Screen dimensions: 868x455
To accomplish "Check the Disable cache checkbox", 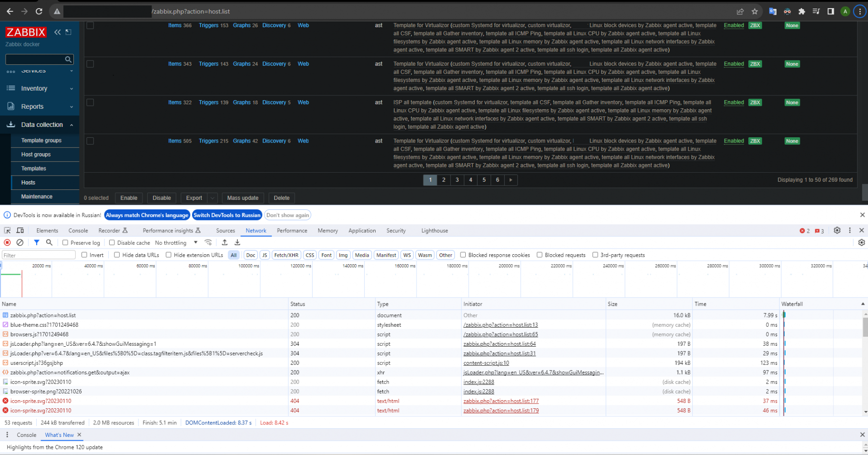I will [x=112, y=243].
